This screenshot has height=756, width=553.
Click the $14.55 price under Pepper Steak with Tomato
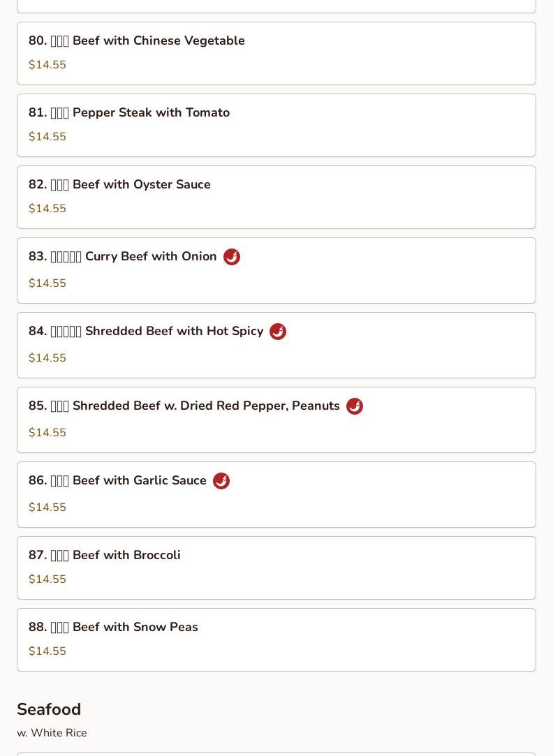coord(47,136)
